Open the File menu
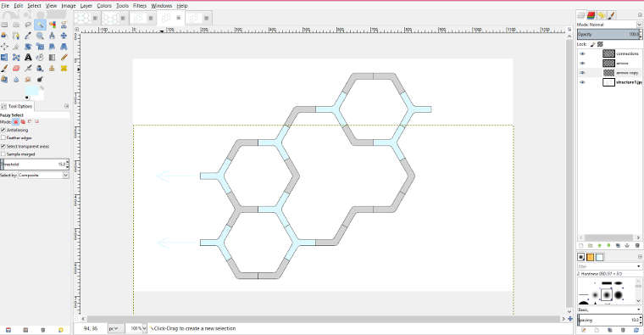The height and width of the screenshot is (335, 644). coord(5,6)
